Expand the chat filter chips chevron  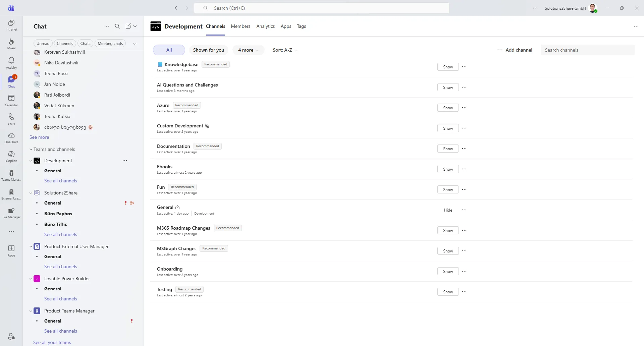[135, 43]
